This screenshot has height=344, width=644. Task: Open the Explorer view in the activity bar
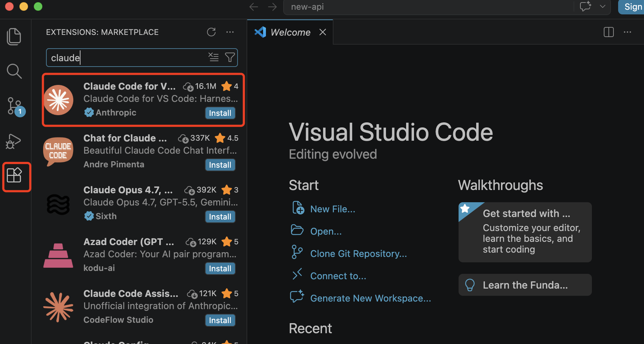[x=14, y=36]
